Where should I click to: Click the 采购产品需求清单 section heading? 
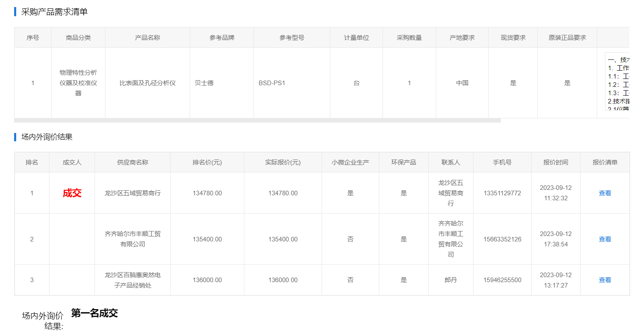click(x=54, y=12)
